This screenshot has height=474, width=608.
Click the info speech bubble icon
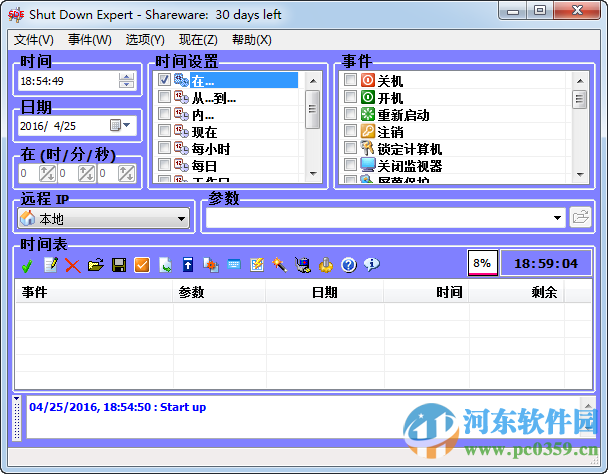[x=371, y=265]
